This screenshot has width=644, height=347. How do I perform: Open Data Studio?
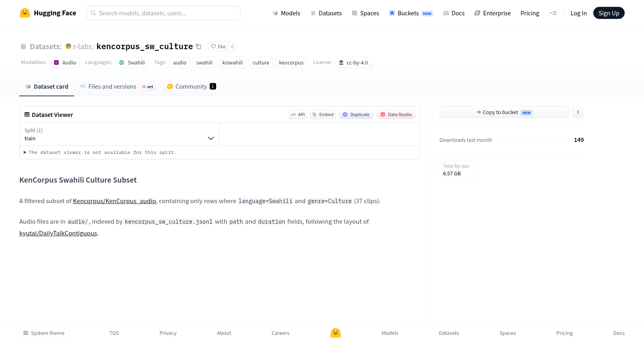coord(396,114)
